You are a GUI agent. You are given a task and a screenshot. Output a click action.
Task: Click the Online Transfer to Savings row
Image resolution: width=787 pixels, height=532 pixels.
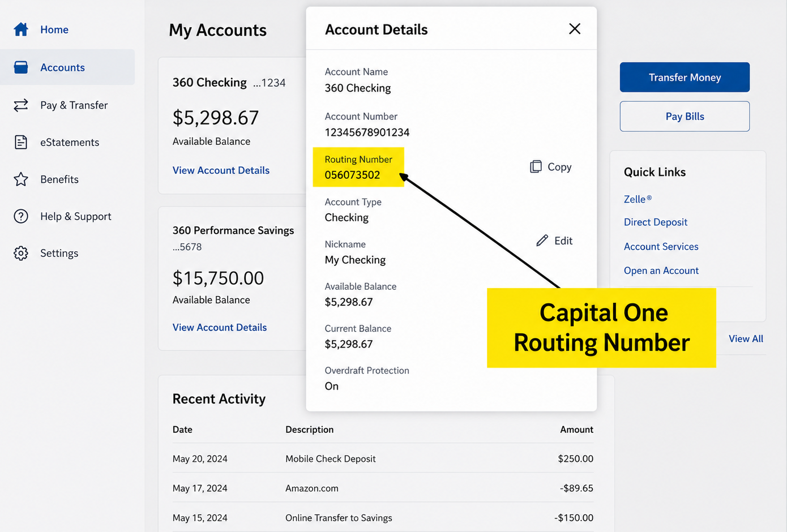383,517
